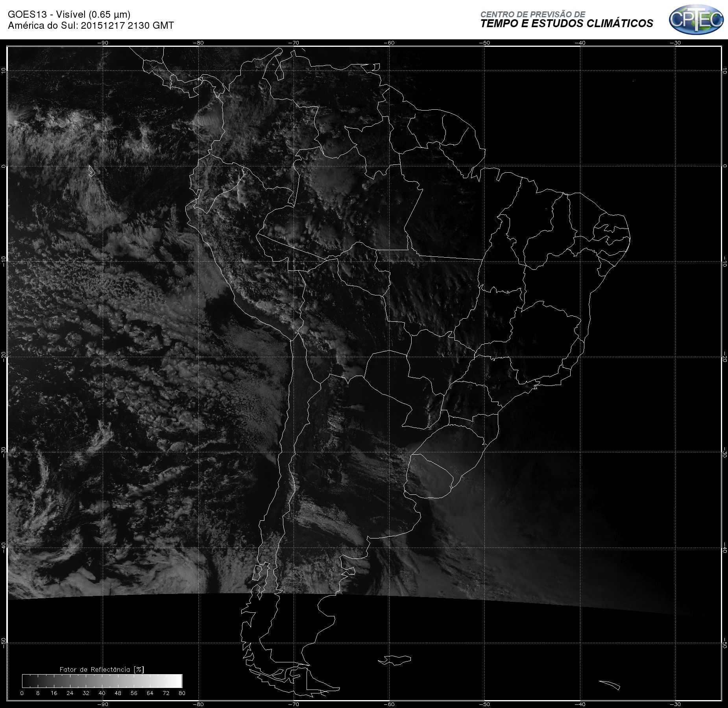This screenshot has width=728, height=708.
Task: Click the Uruguay outline on the map
Action: pos(430,476)
